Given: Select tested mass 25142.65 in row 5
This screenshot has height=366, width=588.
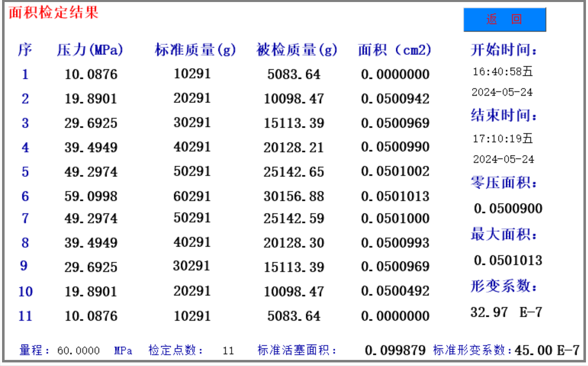Looking at the screenshot, I should click(x=294, y=172).
